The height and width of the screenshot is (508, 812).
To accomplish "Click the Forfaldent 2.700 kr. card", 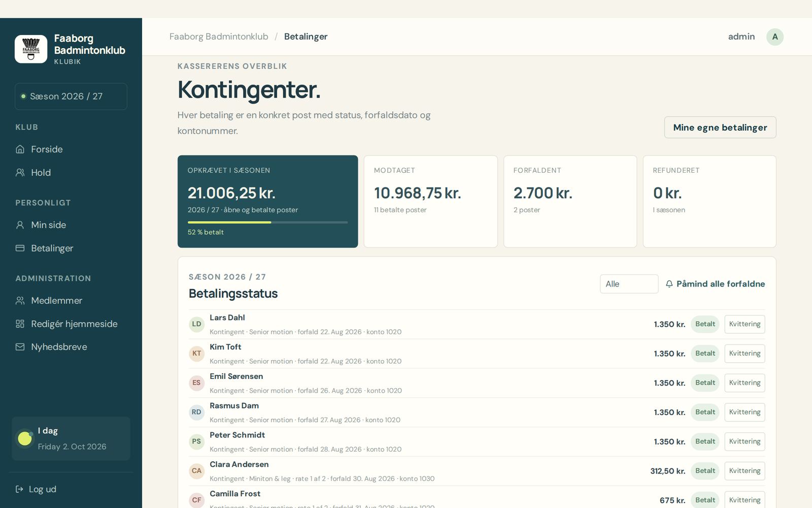I will coord(570,202).
